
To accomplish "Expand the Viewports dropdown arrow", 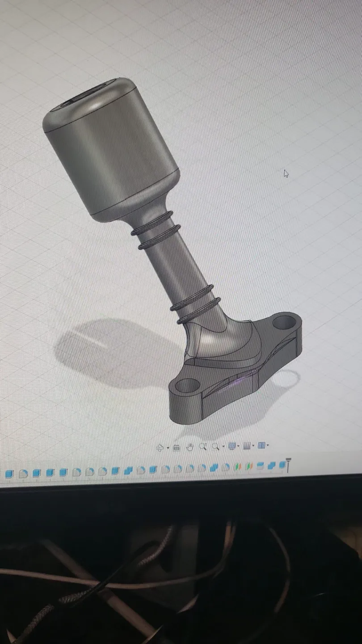I will pos(268,445).
